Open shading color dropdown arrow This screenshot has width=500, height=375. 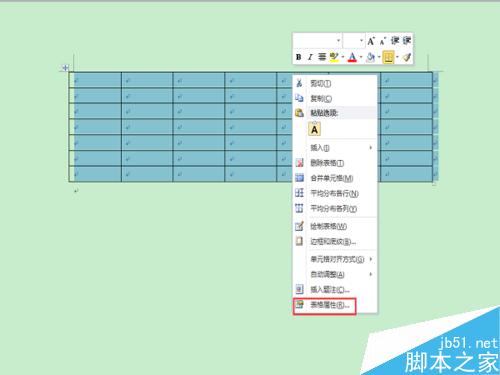(379, 57)
